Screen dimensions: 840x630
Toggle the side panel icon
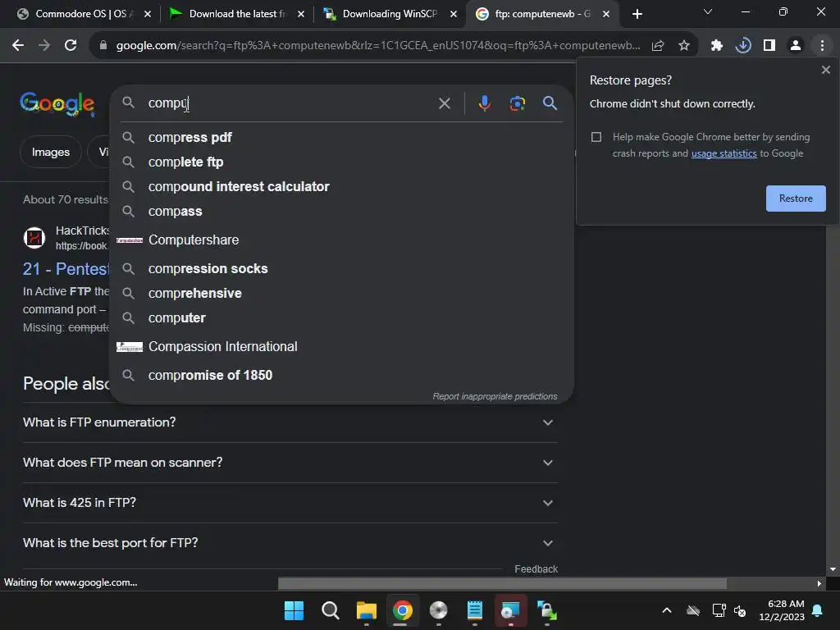click(769, 46)
